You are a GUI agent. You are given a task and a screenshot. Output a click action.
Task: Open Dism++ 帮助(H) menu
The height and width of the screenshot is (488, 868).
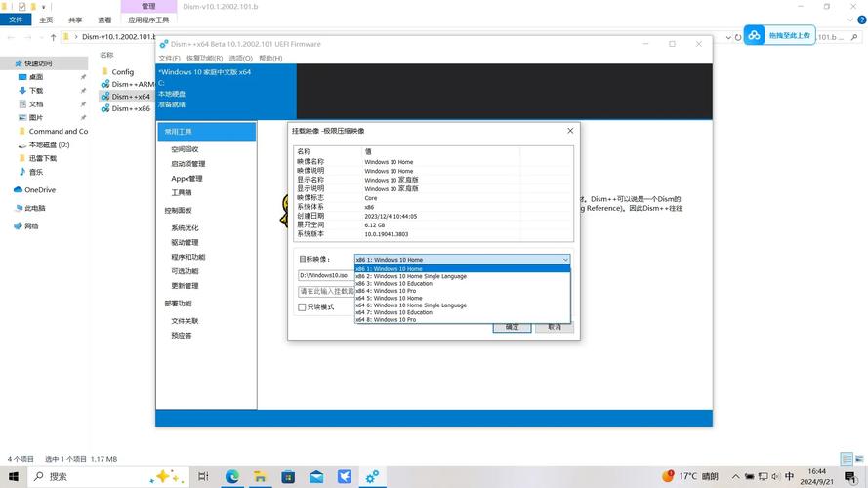pos(270,59)
